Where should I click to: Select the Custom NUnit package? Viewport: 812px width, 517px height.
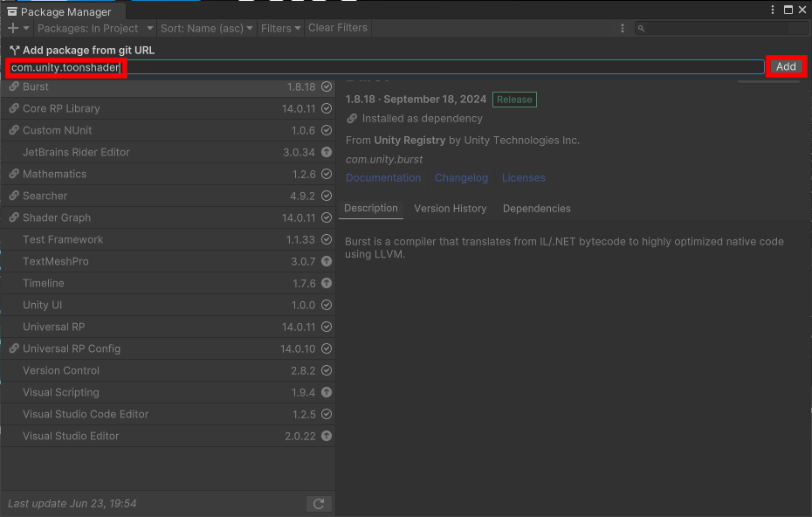click(168, 130)
